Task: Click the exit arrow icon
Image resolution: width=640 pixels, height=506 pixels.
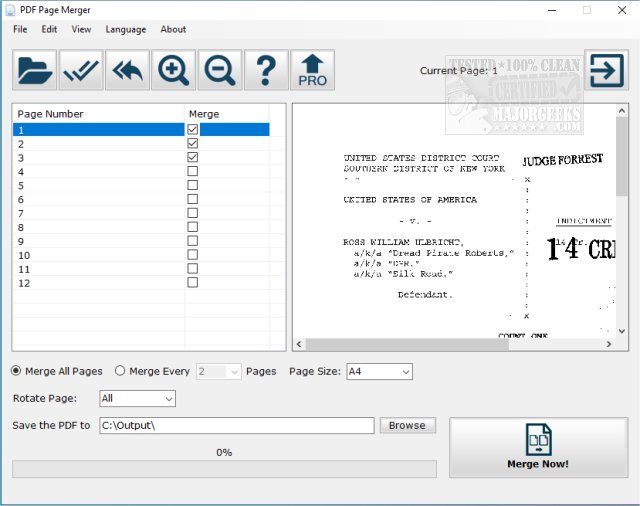Action: coord(607,70)
